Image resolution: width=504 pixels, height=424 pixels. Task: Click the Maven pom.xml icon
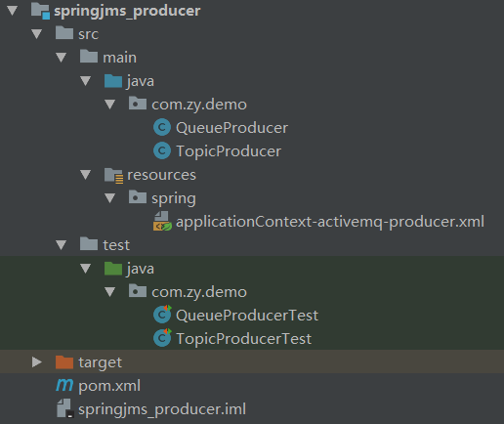tap(64, 385)
